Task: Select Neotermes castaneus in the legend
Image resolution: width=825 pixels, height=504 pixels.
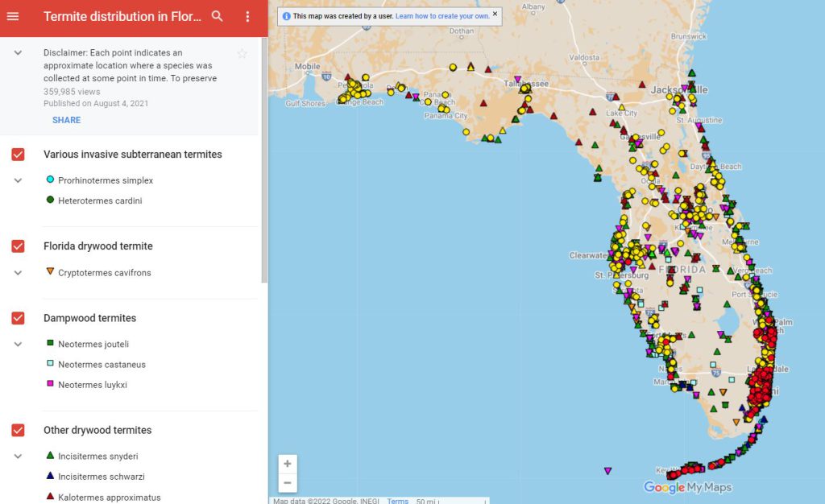Action: coord(101,365)
